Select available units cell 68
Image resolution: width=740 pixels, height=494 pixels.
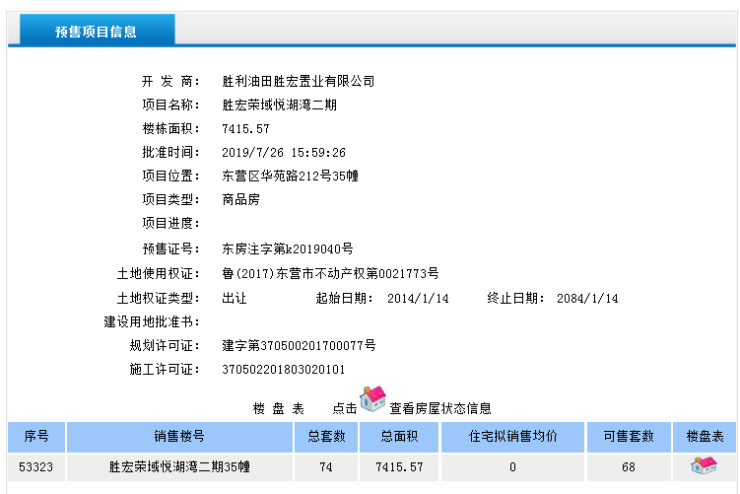click(x=629, y=468)
